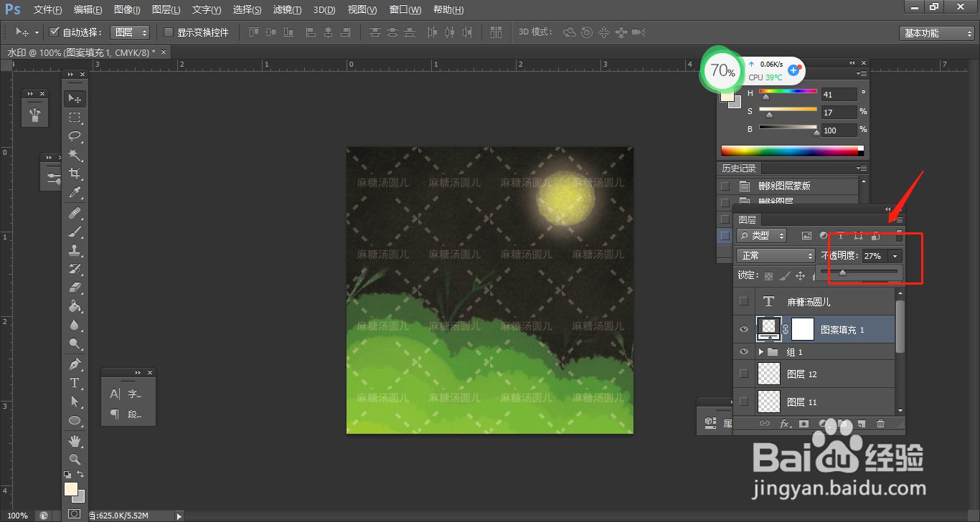Select the Rectangular Marquee tool
This screenshot has height=522, width=980.
[x=75, y=117]
